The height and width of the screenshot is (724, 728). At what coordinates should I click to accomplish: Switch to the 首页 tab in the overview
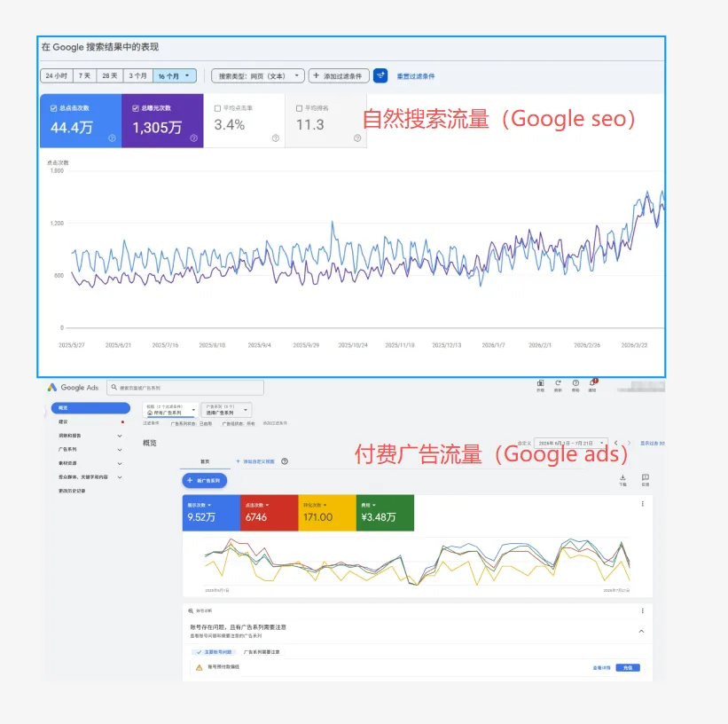205,461
